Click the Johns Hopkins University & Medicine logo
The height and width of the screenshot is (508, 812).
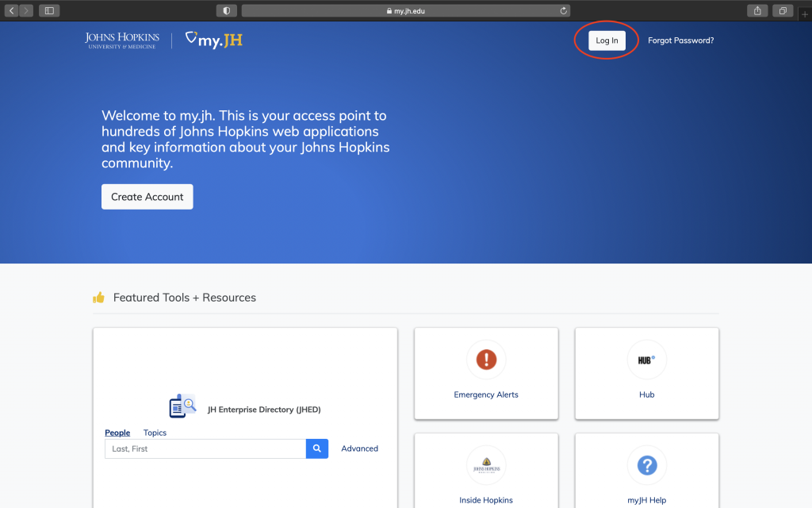point(122,40)
